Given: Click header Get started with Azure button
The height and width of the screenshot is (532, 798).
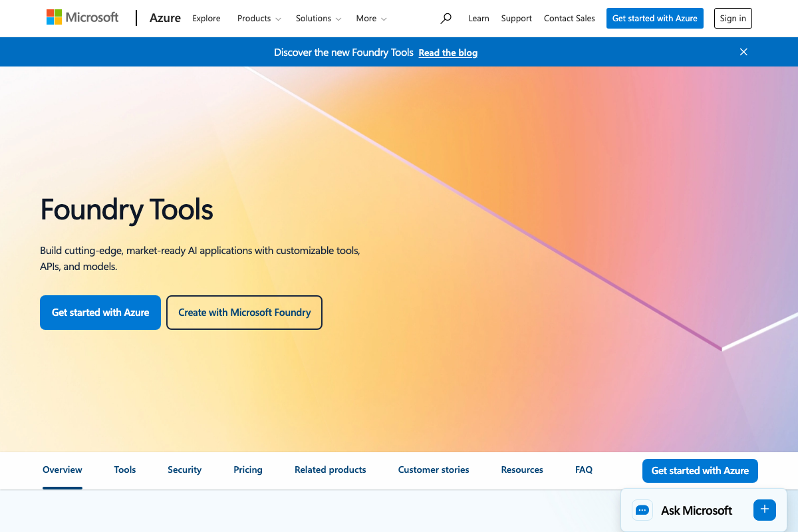Looking at the screenshot, I should 655,19.
